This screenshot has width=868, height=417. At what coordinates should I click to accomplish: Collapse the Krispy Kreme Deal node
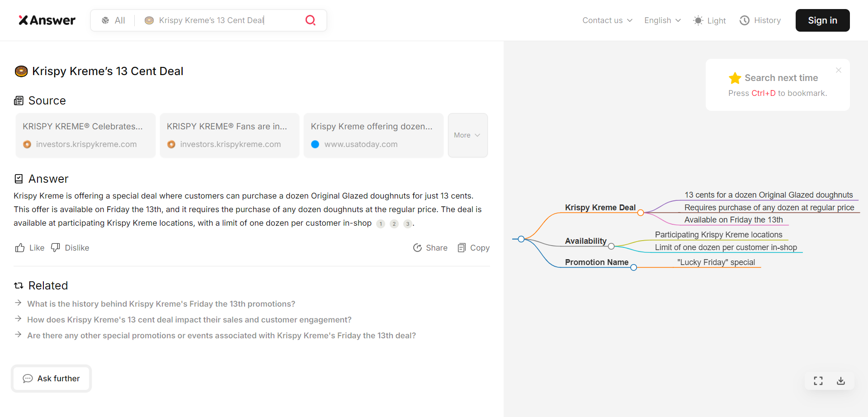[641, 213]
